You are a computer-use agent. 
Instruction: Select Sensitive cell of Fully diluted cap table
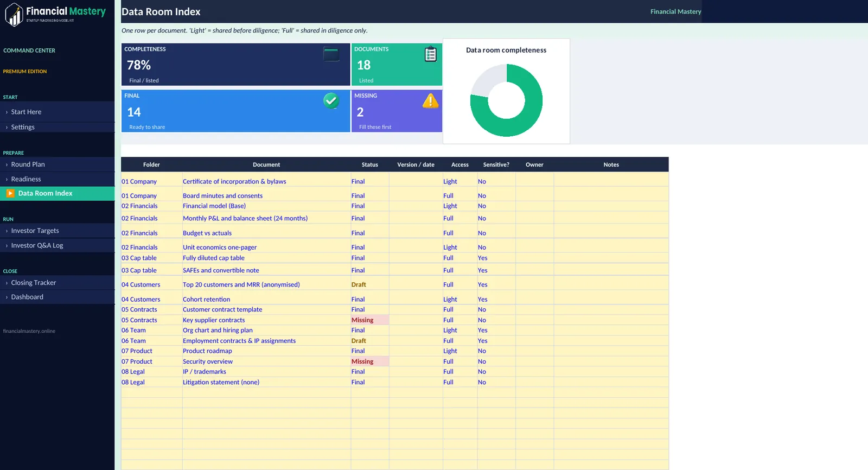[x=496, y=258]
